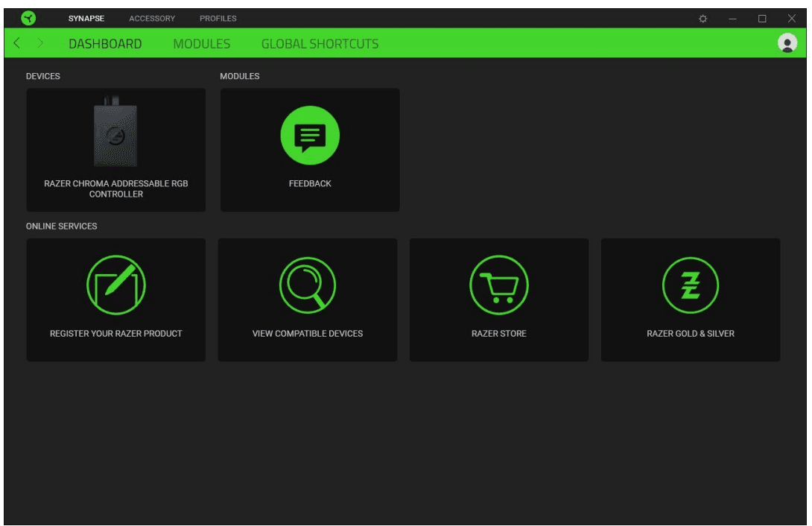Open GLOBAL SHORTCUTS
The height and width of the screenshot is (526, 812).
319,43
